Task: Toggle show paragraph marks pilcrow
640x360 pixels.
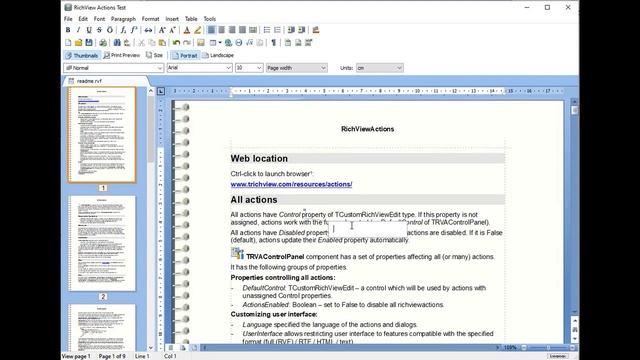Action: [273, 42]
